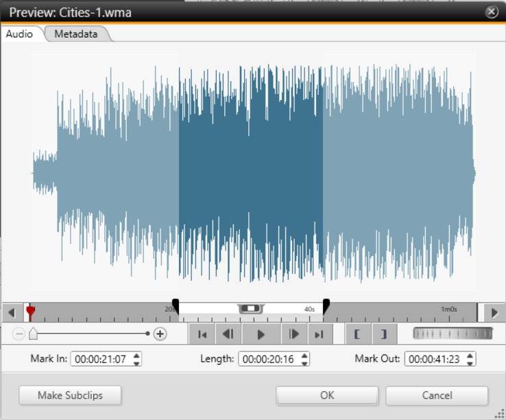Click the jog shuttle wheel control
The height and width of the screenshot is (420, 506).
(453, 334)
